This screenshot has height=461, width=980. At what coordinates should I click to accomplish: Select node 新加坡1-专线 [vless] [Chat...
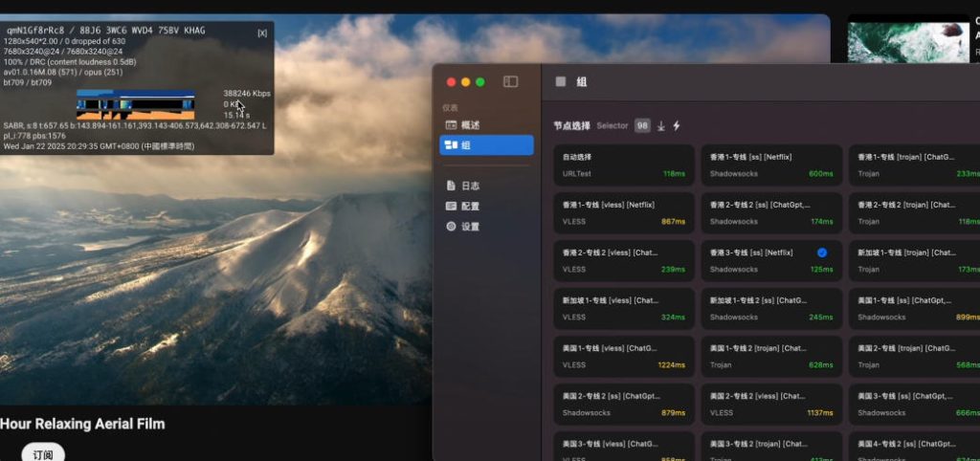coord(624,309)
